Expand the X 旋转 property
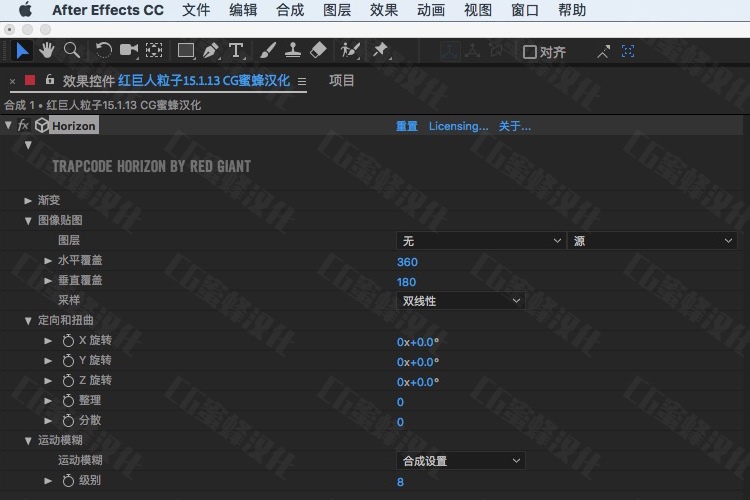Image resolution: width=750 pixels, height=500 pixels. click(x=48, y=341)
